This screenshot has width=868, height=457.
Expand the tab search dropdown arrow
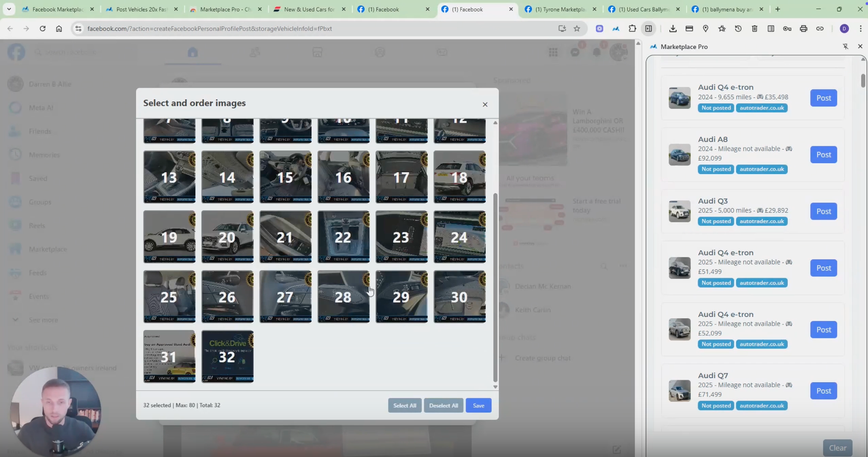coord(9,9)
